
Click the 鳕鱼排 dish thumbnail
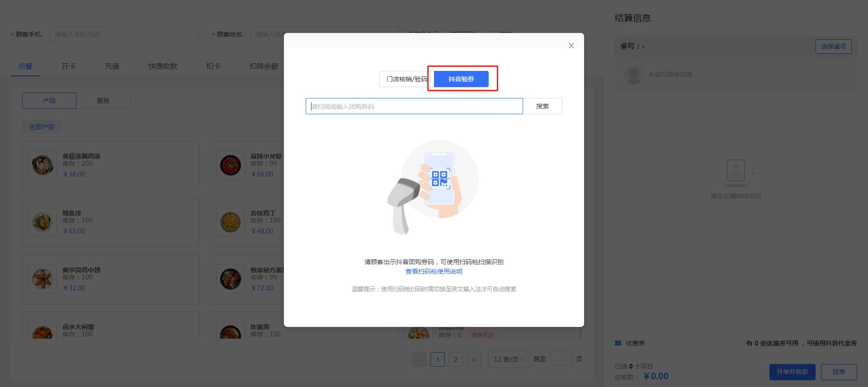coord(42,222)
